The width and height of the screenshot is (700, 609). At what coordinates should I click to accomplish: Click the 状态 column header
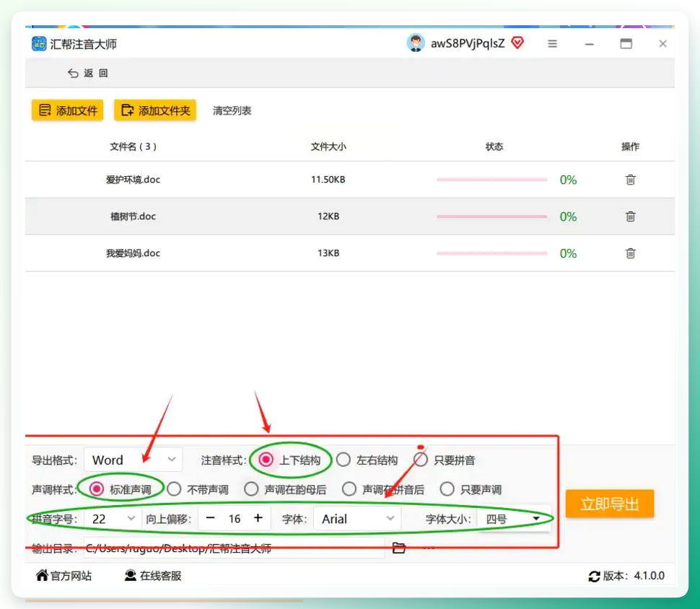[494, 146]
